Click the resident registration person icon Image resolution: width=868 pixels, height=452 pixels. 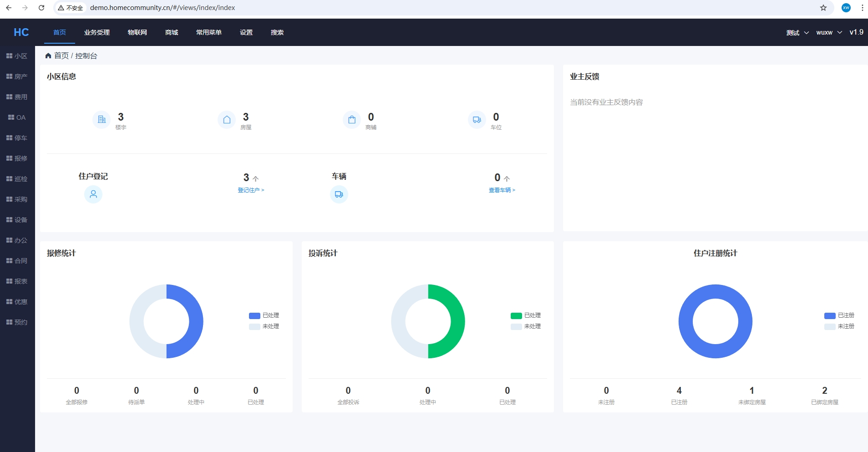coord(93,194)
